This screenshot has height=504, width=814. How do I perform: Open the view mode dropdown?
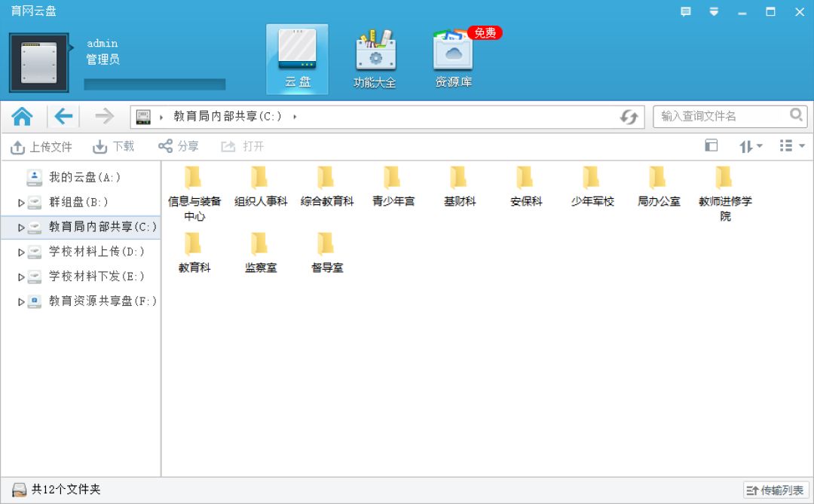coord(791,146)
